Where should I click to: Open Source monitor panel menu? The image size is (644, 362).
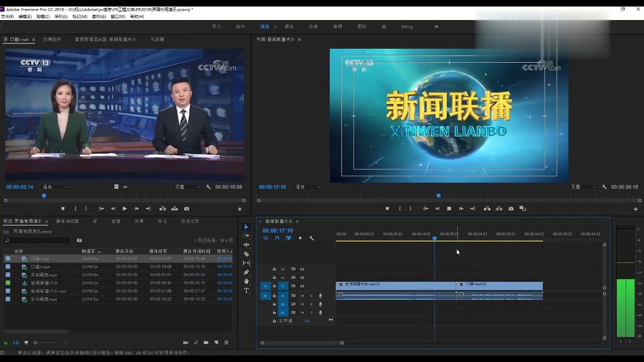[34, 39]
